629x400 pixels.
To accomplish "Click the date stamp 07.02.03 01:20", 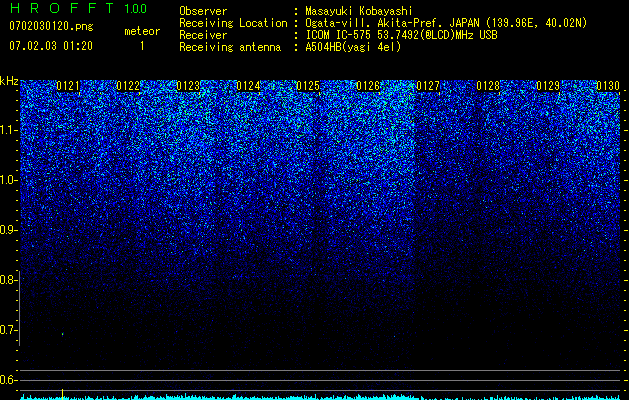I will [51, 46].
